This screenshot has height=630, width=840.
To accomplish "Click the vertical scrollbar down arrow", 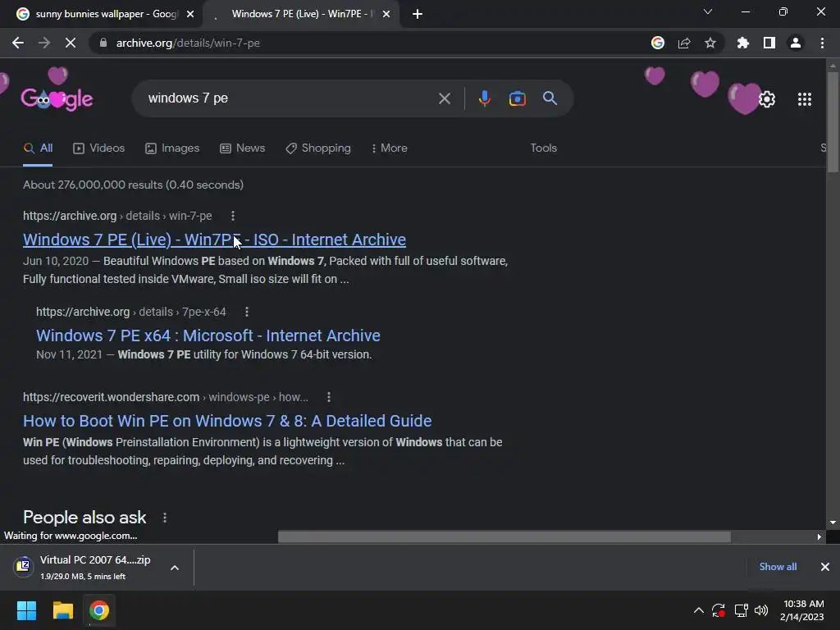I will (833, 523).
